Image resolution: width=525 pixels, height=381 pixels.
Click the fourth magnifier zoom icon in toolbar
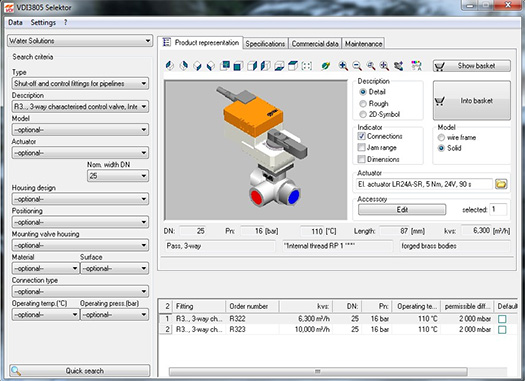click(x=384, y=66)
